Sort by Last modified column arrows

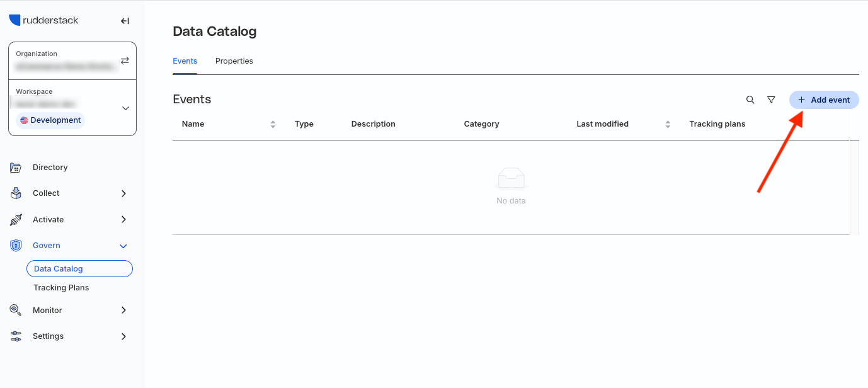[x=668, y=124]
